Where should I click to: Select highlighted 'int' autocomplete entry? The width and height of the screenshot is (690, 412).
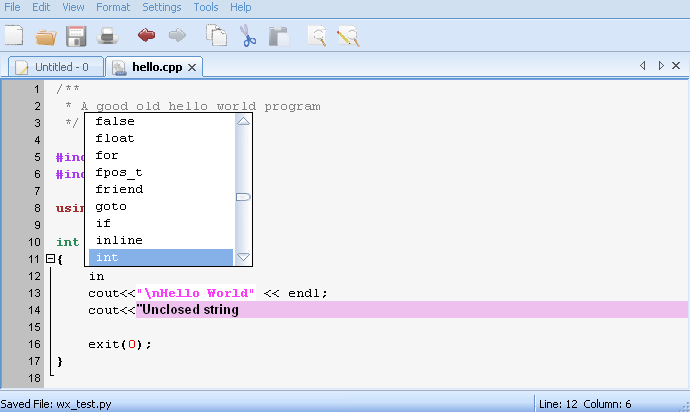tap(161, 258)
